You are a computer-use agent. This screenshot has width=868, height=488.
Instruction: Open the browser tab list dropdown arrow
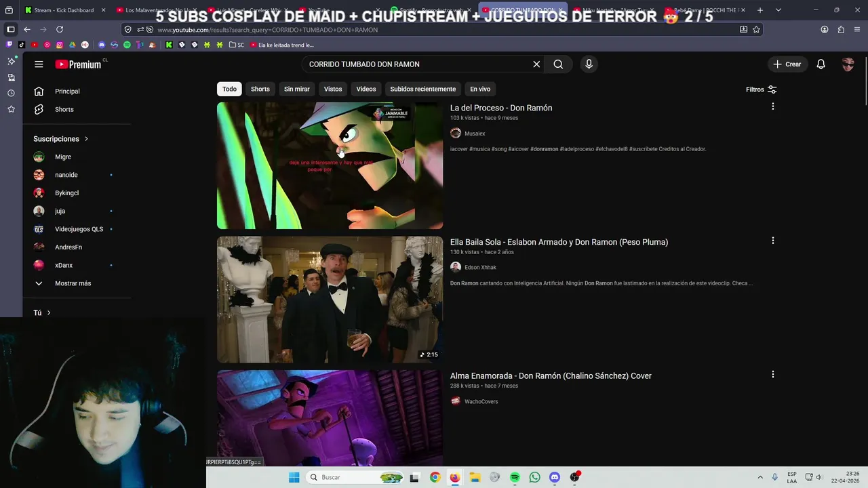point(778,10)
